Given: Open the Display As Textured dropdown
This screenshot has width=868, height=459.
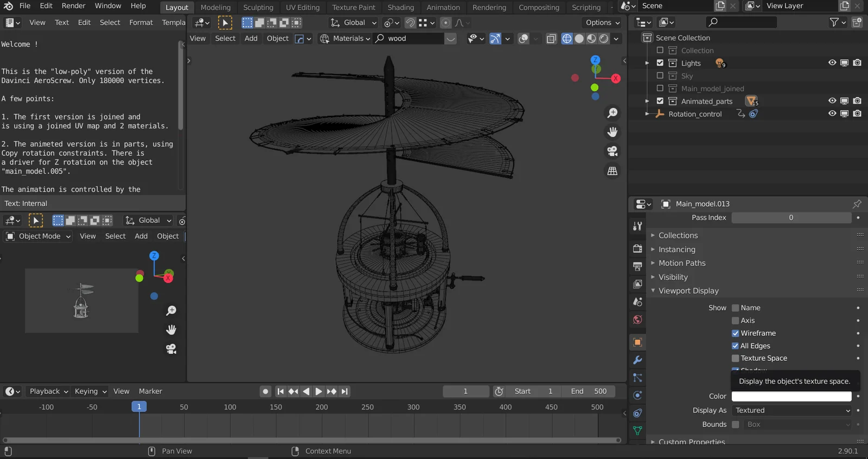Looking at the screenshot, I should click(x=792, y=411).
